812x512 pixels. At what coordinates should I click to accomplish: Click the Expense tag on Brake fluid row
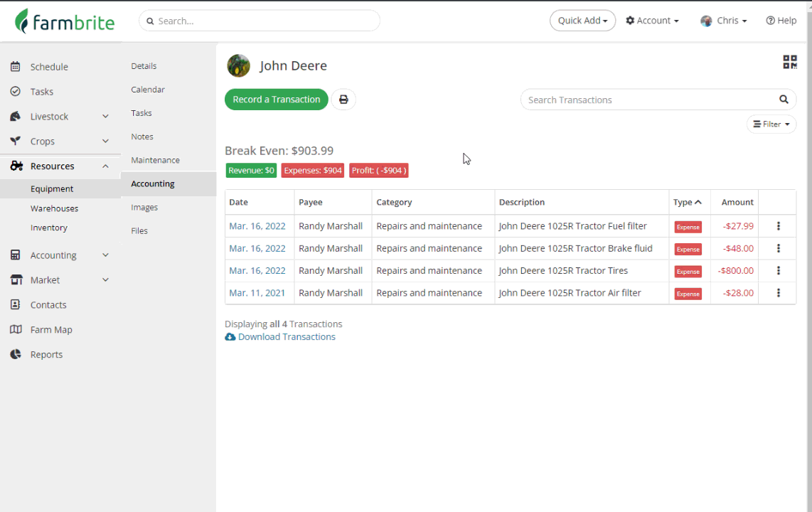[688, 249]
